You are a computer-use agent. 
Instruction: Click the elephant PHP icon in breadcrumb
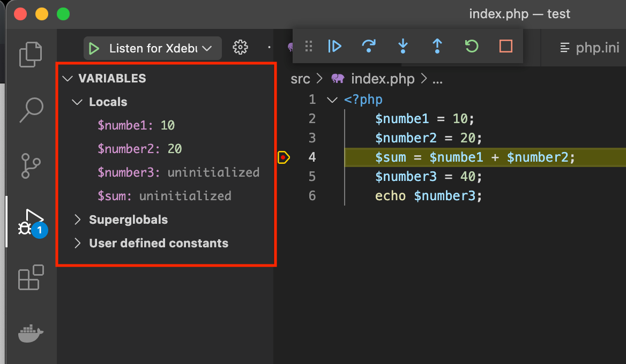338,79
